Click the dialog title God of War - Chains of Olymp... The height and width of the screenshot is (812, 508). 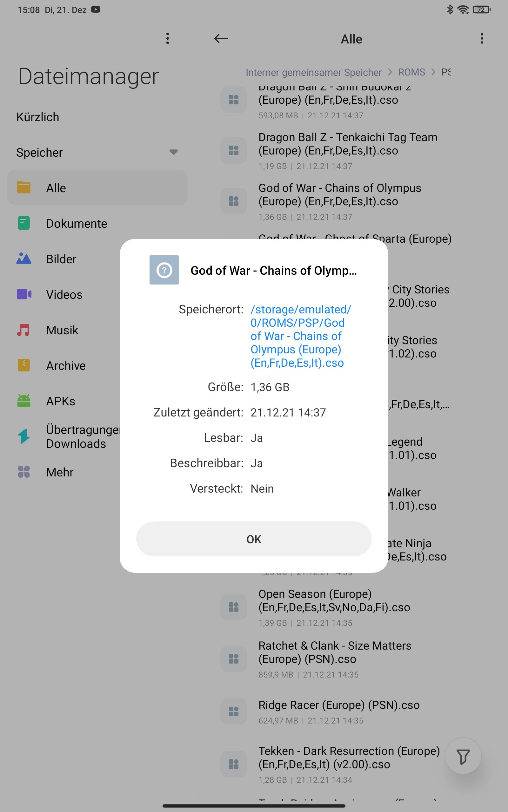(x=273, y=271)
